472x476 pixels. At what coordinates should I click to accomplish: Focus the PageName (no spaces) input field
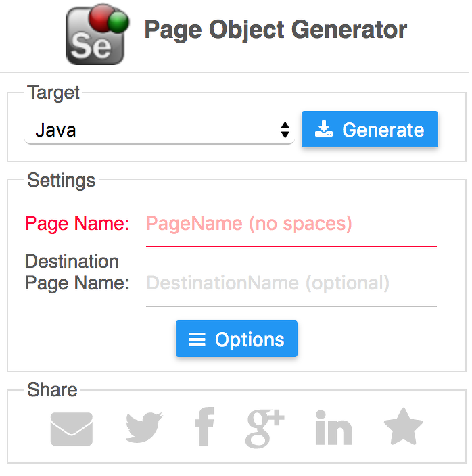pyautogui.click(x=291, y=224)
